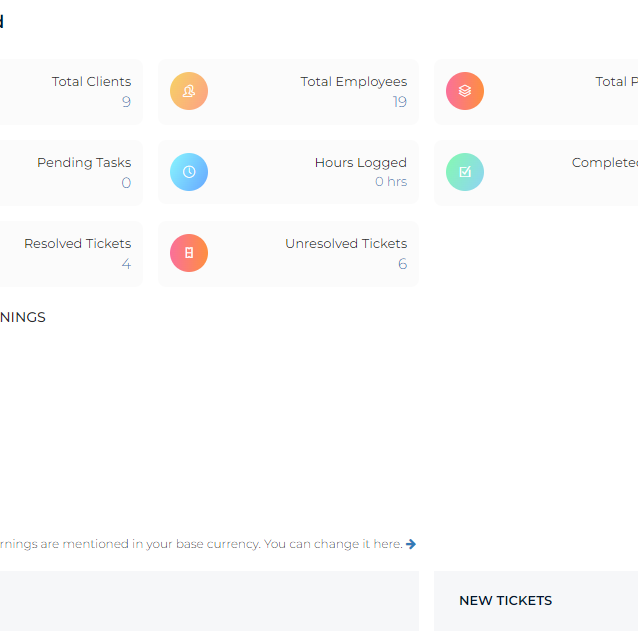Click the Total Employees orange people icon

pyautogui.click(x=189, y=91)
